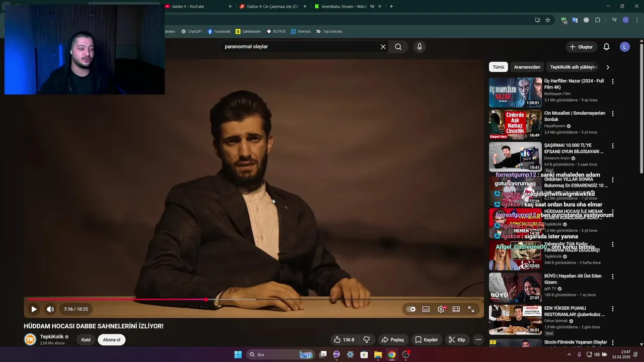This screenshot has width=644, height=362.
Task: Open Üç Harfliler: Nazar video thumbnail
Action: pos(515,92)
